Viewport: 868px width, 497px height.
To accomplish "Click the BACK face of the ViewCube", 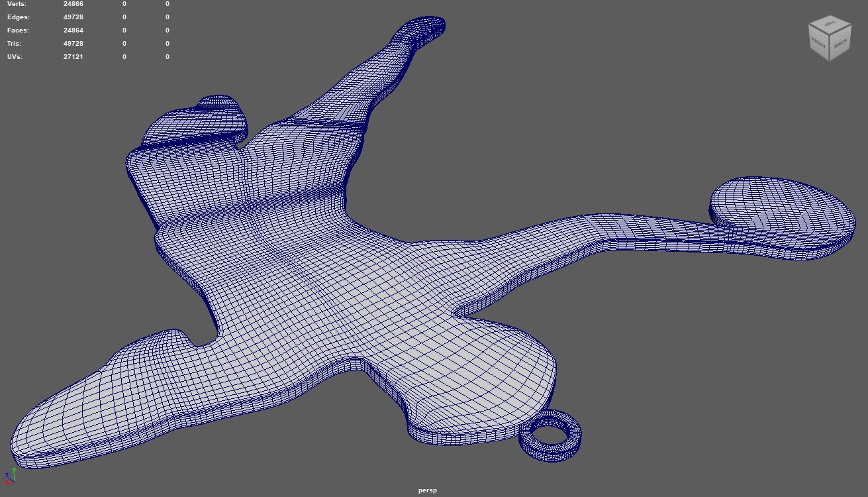I will coord(840,43).
